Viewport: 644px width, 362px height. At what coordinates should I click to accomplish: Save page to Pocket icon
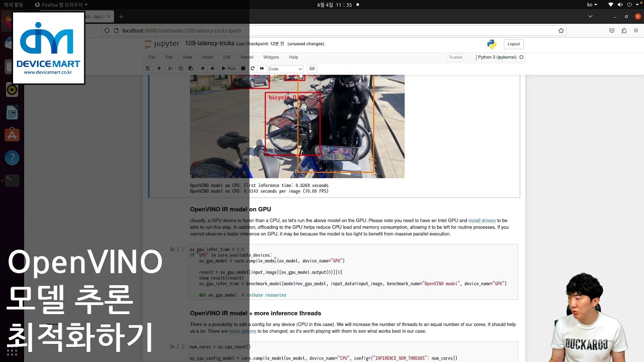[612, 30]
